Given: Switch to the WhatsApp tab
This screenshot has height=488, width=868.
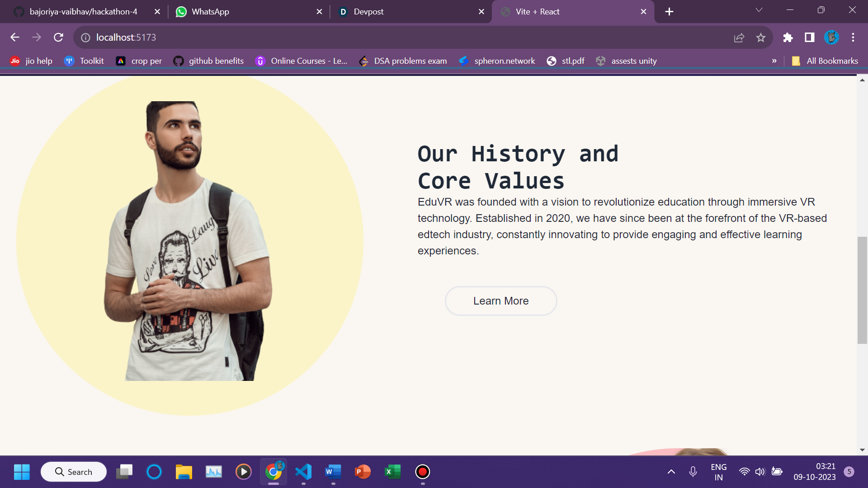Looking at the screenshot, I should (x=210, y=12).
